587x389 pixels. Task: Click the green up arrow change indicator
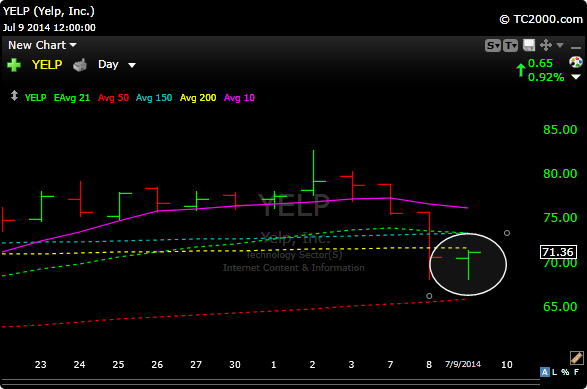point(520,70)
